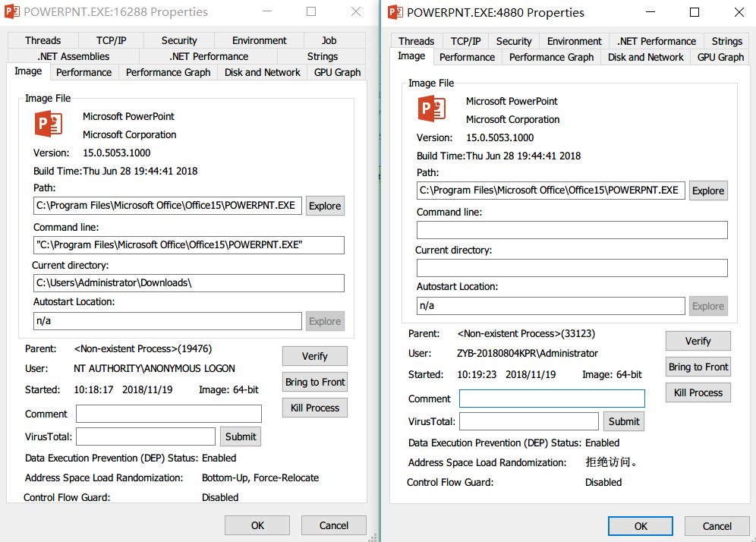Click parent '<Non-existent Process>(19476)' text
Screen dimensions: 756x542
point(143,348)
